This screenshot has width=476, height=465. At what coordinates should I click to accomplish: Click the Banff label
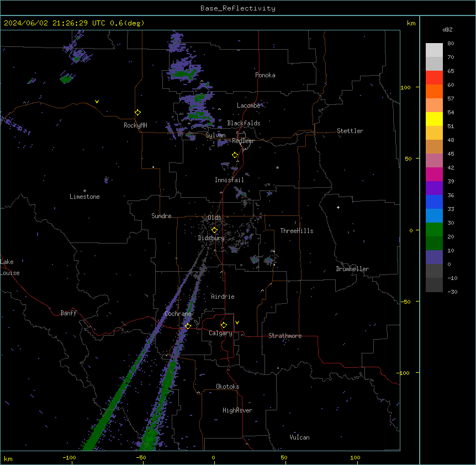pyautogui.click(x=68, y=313)
